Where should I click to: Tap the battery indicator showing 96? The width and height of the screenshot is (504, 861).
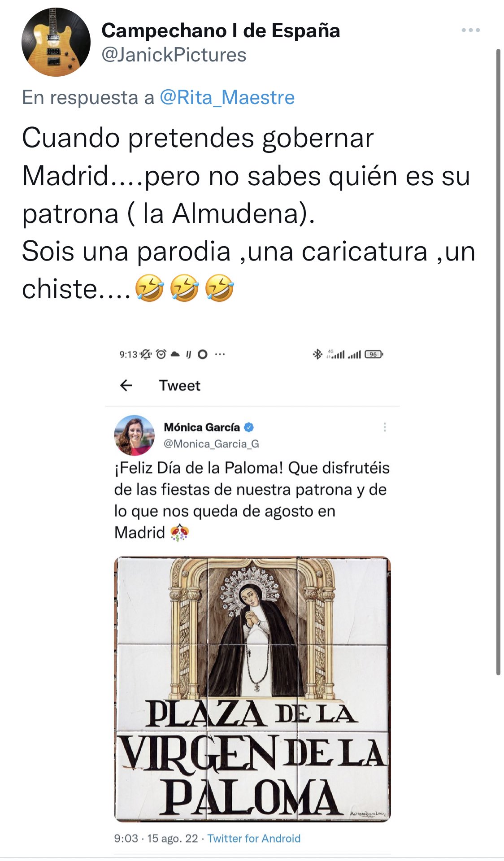coord(374,354)
